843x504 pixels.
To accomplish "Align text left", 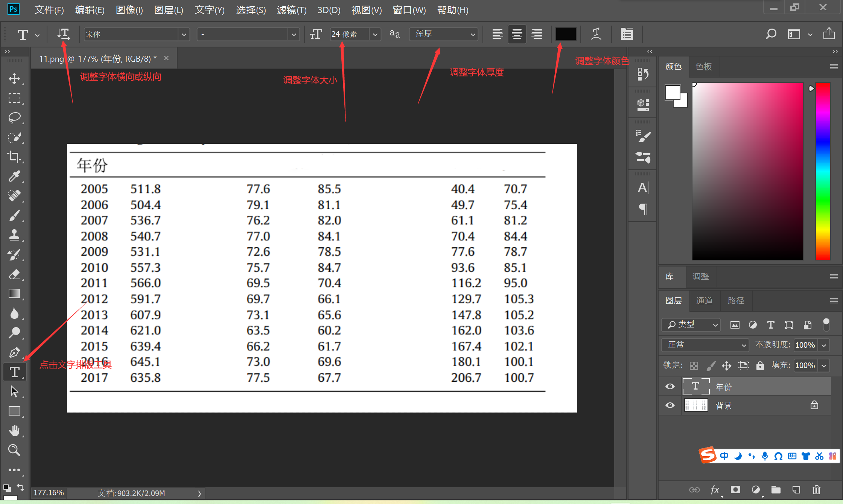I will point(498,34).
